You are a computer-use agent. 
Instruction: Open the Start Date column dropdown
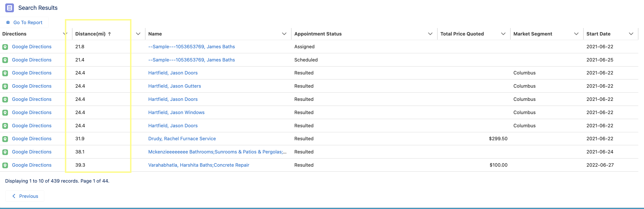(631, 34)
